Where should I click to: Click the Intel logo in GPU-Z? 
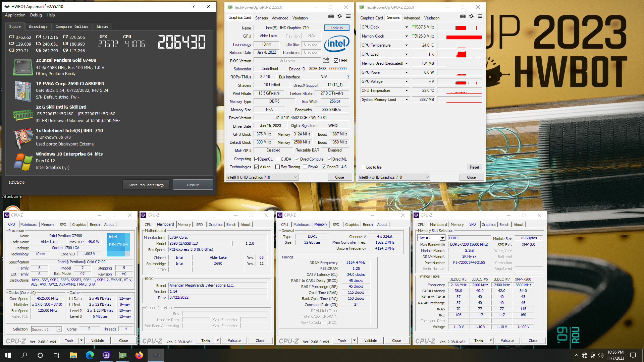tap(336, 44)
